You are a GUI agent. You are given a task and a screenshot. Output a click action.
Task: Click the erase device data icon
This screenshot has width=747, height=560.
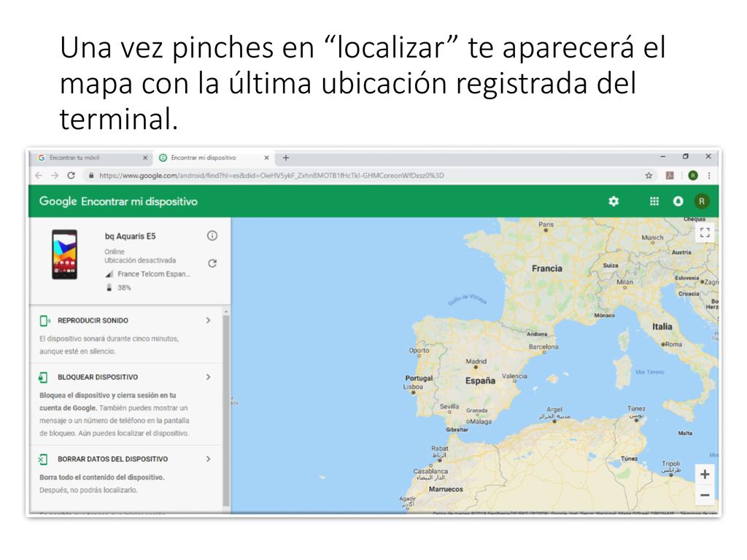coord(43,459)
